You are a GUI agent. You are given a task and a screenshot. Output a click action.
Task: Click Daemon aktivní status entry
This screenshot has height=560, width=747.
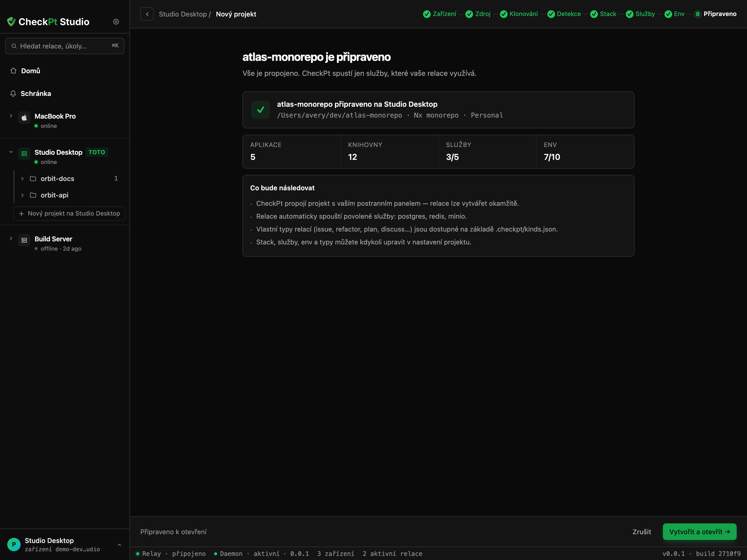coord(261,554)
